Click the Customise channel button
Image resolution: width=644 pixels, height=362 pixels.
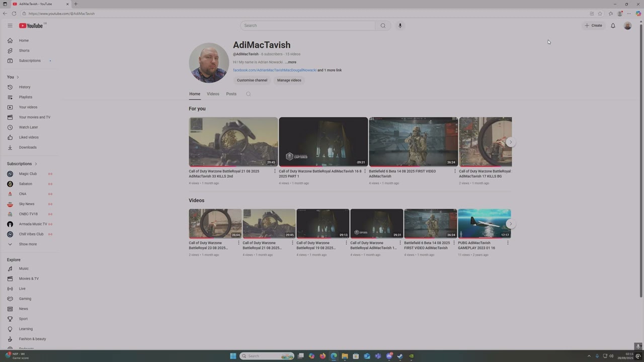pos(252,80)
